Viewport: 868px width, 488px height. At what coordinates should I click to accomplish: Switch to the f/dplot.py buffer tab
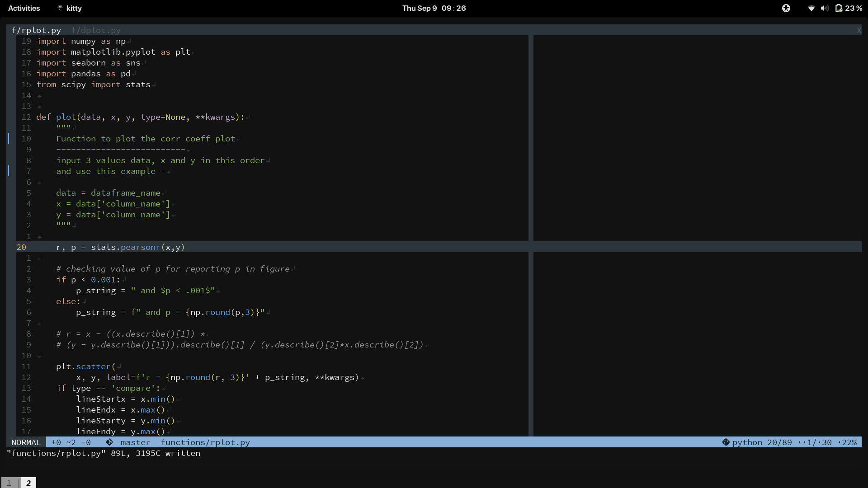tap(96, 30)
